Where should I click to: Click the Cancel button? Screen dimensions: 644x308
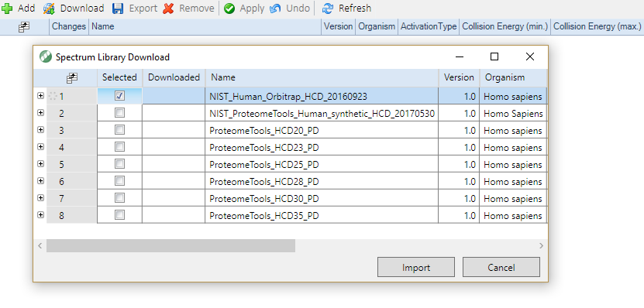tap(501, 268)
